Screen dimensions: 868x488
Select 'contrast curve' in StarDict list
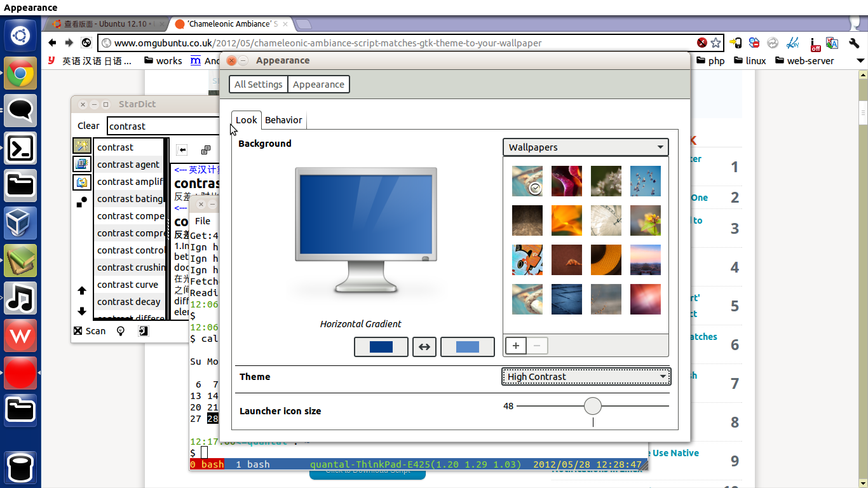pos(128,284)
